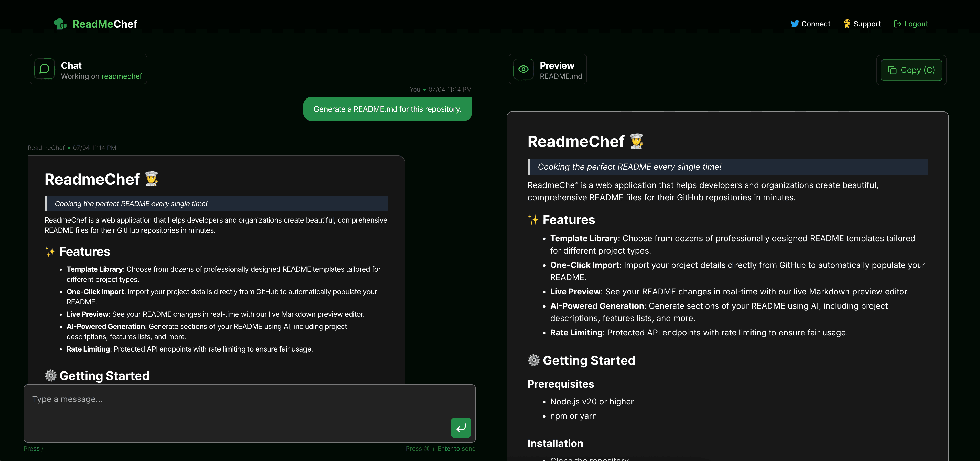Click the Copy (C) button

[911, 70]
